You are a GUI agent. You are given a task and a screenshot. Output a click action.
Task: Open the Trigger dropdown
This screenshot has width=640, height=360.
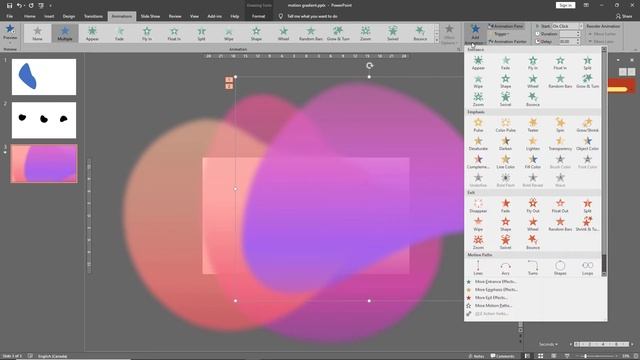click(x=501, y=34)
